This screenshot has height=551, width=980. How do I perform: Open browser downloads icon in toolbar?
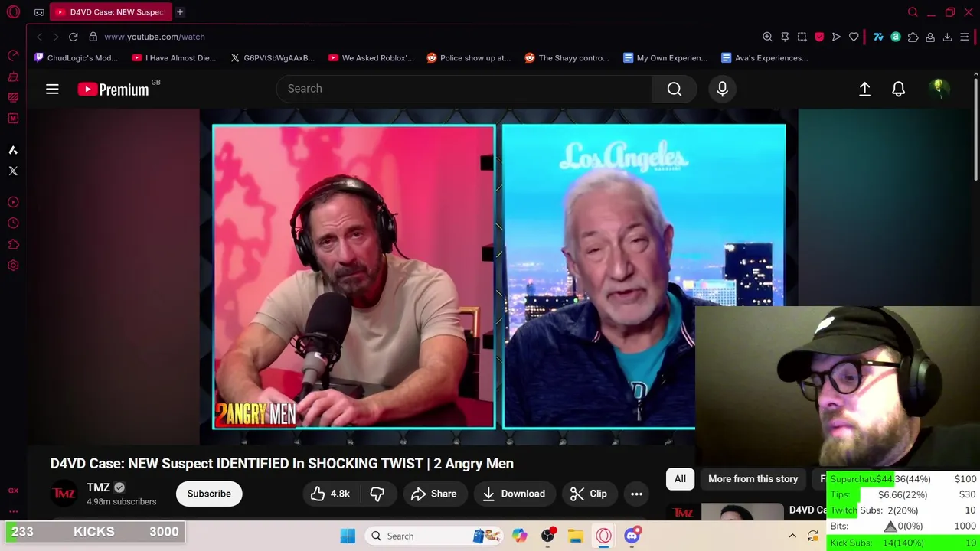(947, 37)
